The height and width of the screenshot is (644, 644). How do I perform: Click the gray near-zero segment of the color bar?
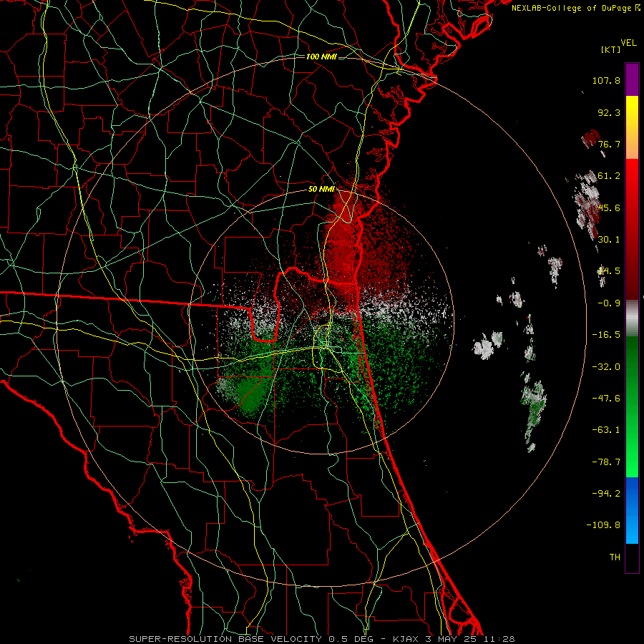(x=632, y=318)
